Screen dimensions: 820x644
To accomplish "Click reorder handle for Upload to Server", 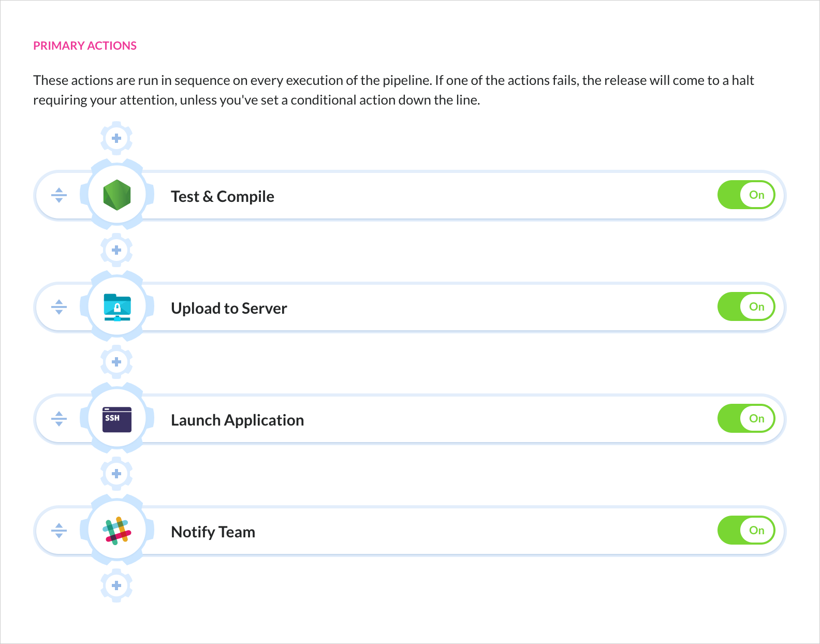I will 59,307.
